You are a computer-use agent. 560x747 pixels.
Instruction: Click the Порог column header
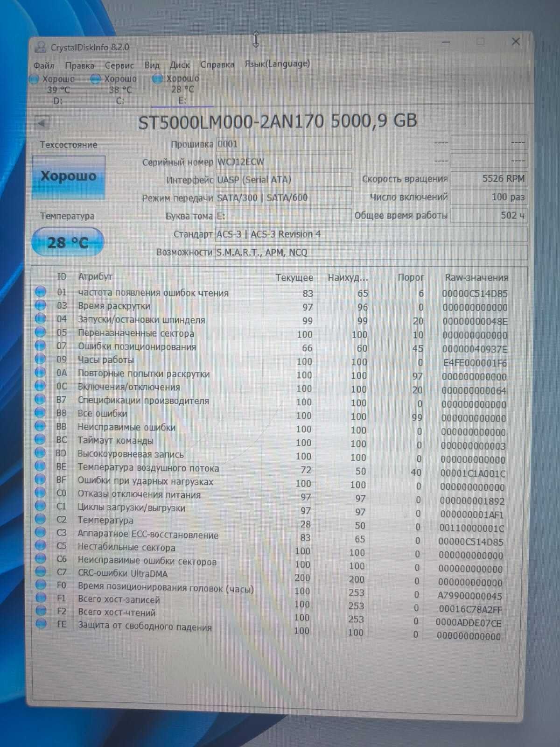coord(411,277)
